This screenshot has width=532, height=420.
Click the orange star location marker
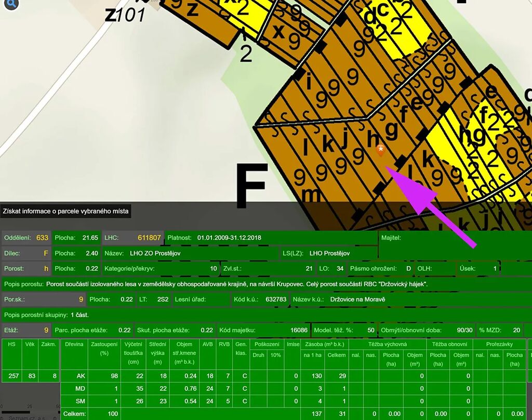click(381, 150)
